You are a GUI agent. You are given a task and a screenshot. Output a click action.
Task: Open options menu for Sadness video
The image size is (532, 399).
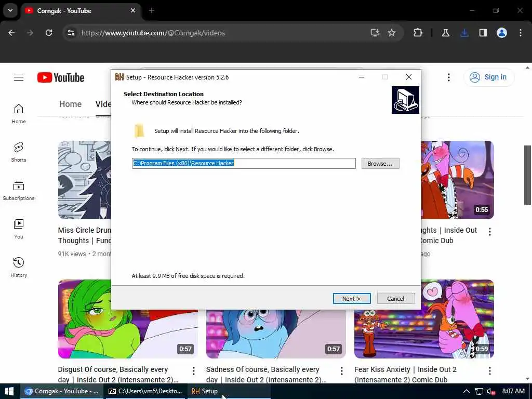pyautogui.click(x=342, y=371)
